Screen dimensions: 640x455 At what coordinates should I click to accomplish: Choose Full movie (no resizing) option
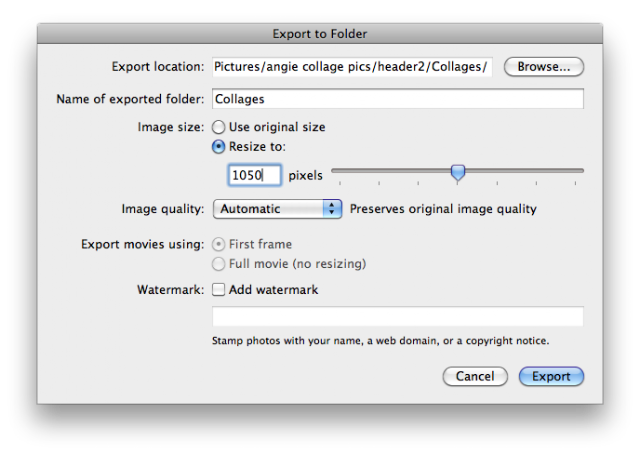[218, 264]
